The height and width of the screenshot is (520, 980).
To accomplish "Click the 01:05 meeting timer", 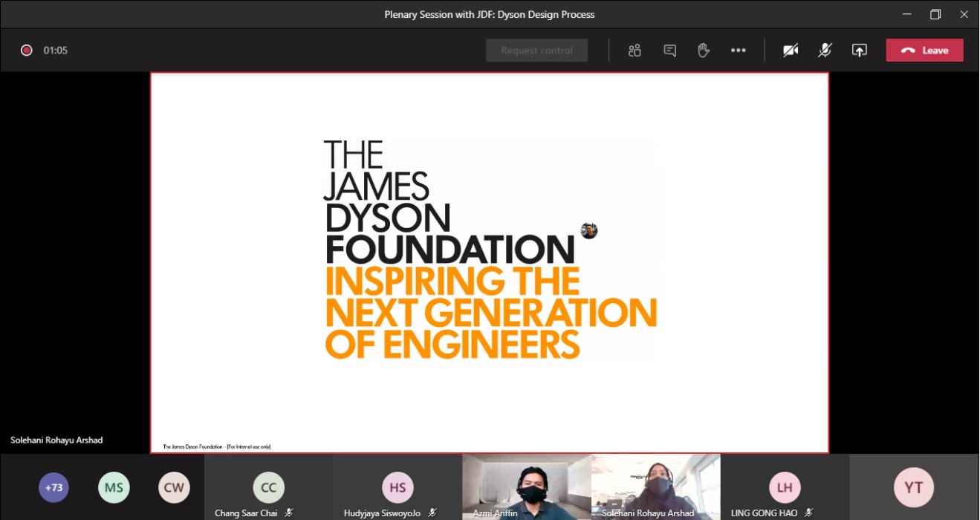I will click(x=56, y=50).
